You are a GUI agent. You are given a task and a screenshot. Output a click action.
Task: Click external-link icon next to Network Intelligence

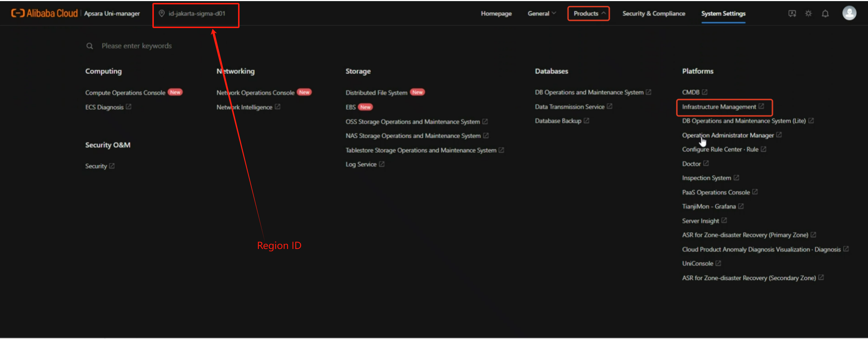click(x=277, y=107)
